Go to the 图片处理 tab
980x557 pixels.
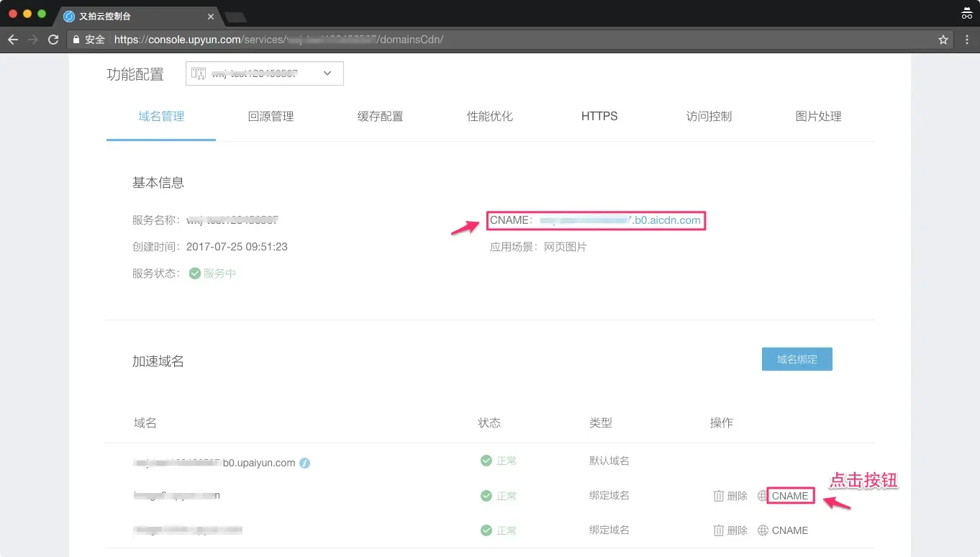click(x=818, y=117)
